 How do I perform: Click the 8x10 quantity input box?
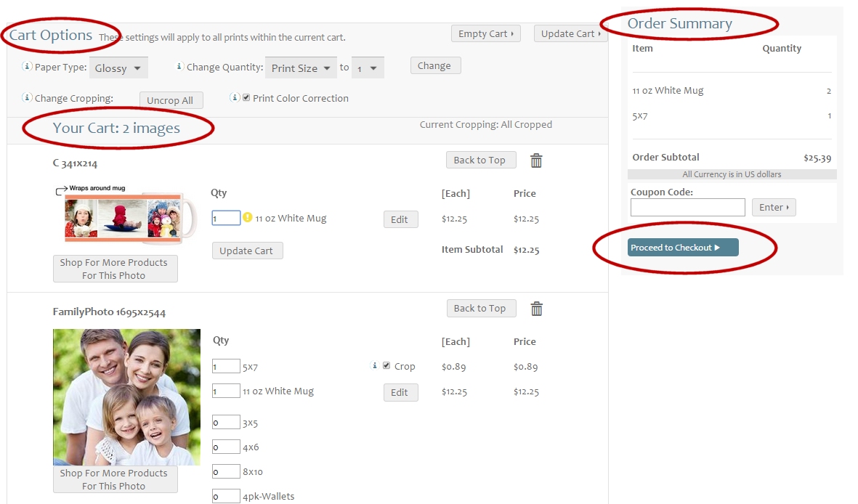pos(226,471)
